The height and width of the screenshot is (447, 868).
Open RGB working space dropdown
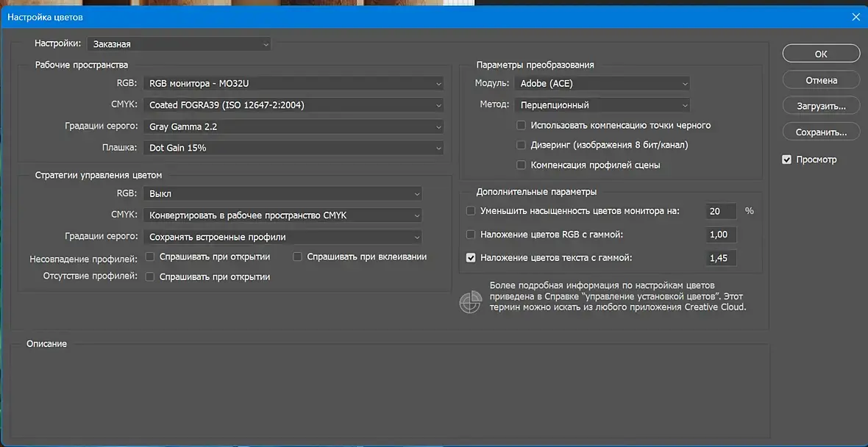click(x=294, y=84)
